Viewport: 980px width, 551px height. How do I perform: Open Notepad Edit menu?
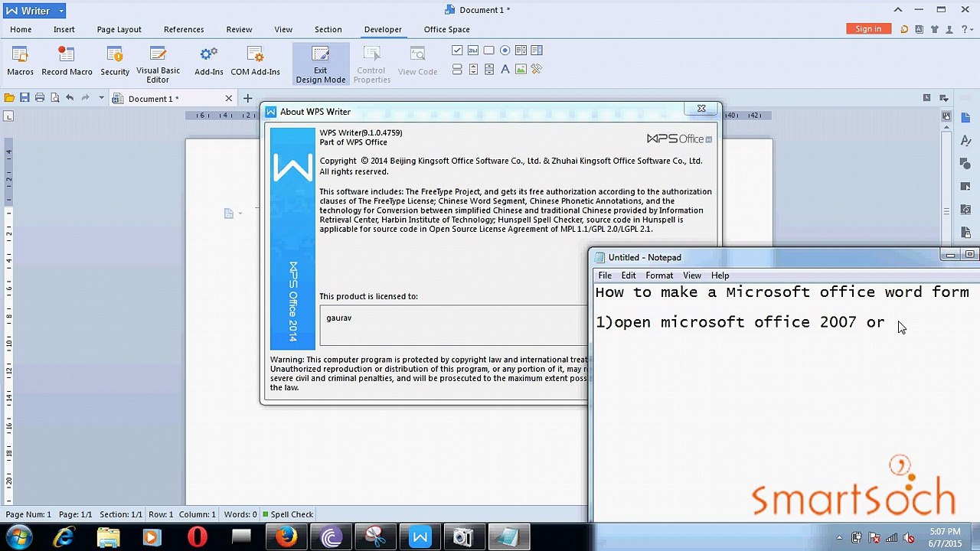629,275
